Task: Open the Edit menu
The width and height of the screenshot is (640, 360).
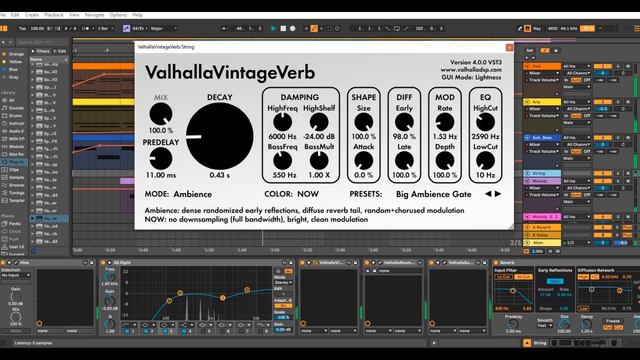Action: pyautogui.click(x=15, y=15)
